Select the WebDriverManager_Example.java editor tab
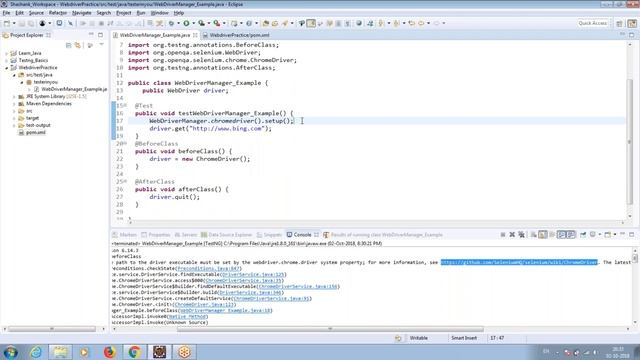This screenshot has width=640, height=360. coord(155,35)
